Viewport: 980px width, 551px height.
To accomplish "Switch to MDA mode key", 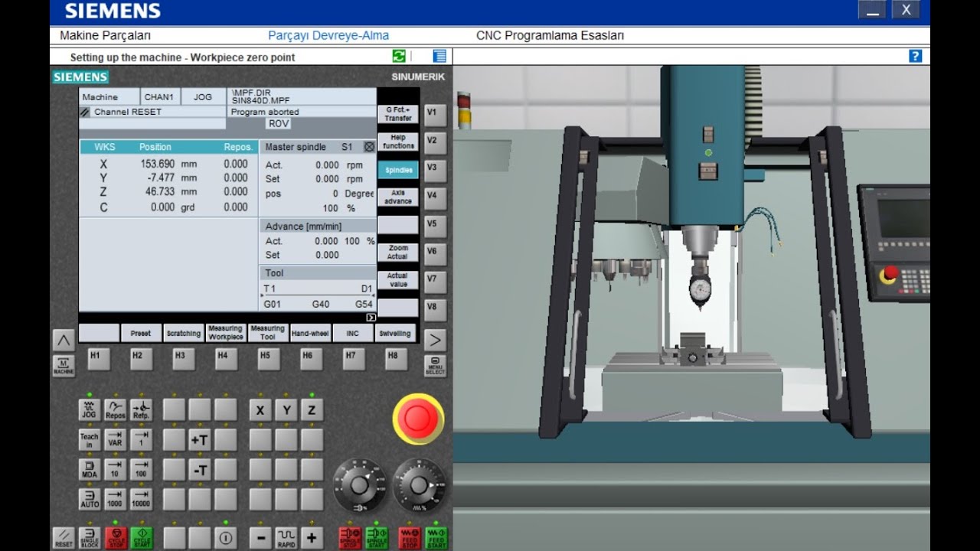I will 90,469.
